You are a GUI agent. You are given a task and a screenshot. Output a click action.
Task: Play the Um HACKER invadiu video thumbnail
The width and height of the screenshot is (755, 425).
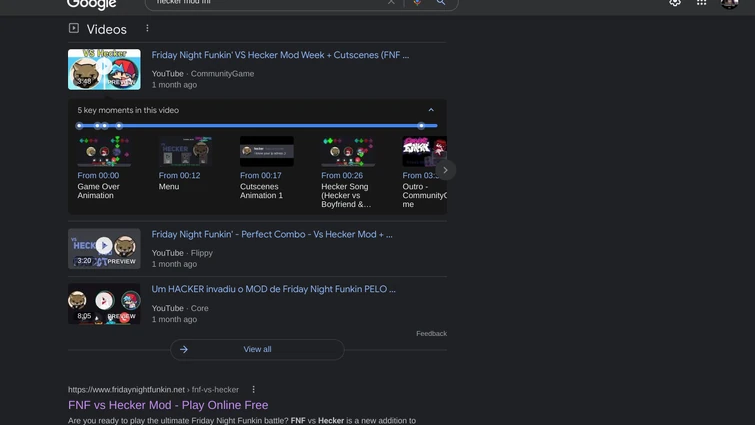[104, 304]
